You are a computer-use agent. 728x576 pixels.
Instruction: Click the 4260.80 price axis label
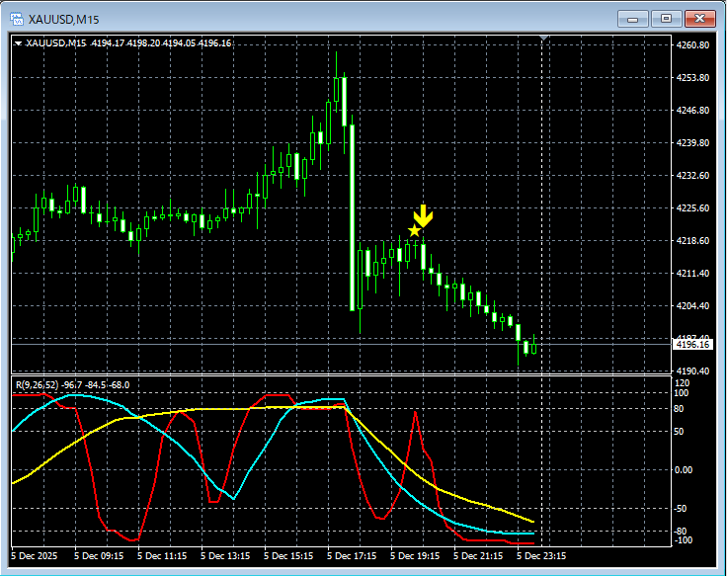point(691,45)
